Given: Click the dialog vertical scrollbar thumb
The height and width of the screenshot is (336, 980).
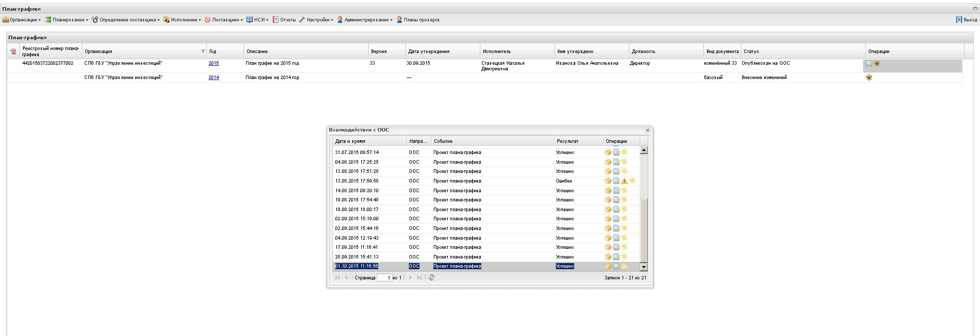Looking at the screenshot, I should [644, 230].
